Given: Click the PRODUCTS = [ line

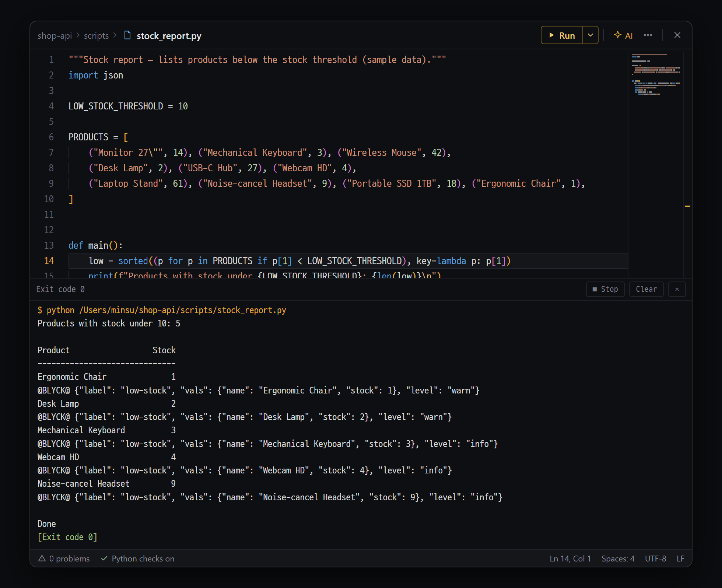Looking at the screenshot, I should 98,137.
